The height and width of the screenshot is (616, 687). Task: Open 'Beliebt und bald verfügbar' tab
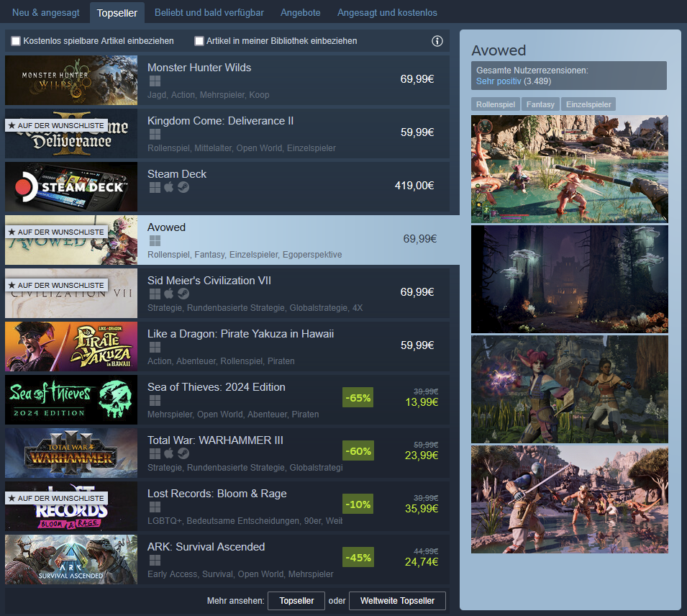point(209,12)
